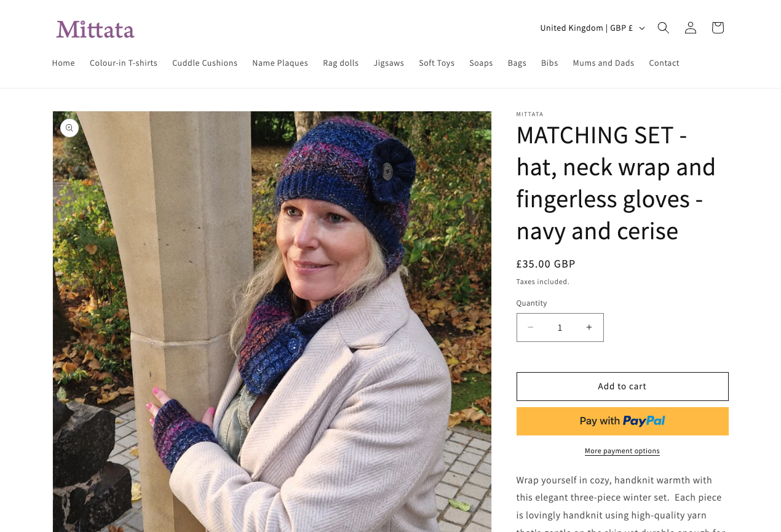Click the Mittata logo
The image size is (781, 532).
[95, 29]
